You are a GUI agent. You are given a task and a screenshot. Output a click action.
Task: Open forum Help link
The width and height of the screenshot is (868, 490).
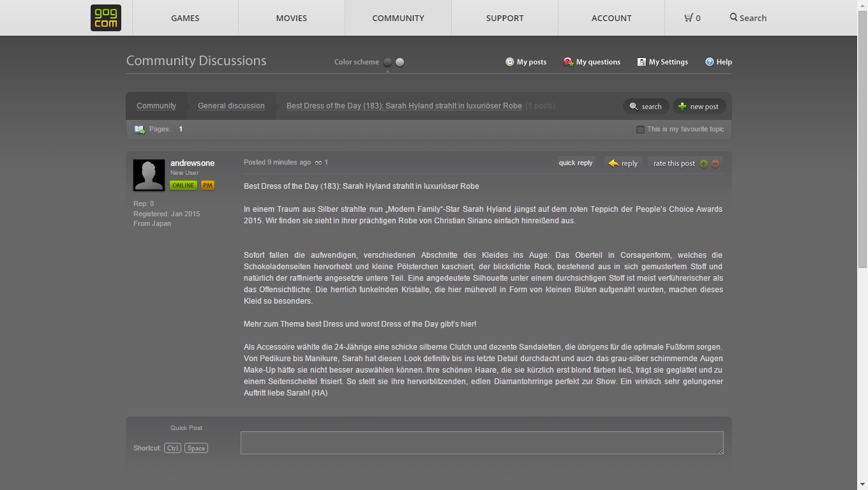coord(719,62)
